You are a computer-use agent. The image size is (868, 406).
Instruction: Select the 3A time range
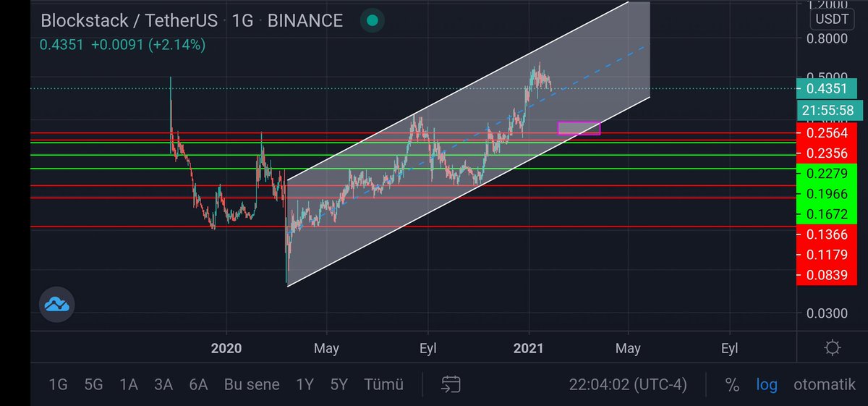pyautogui.click(x=163, y=384)
